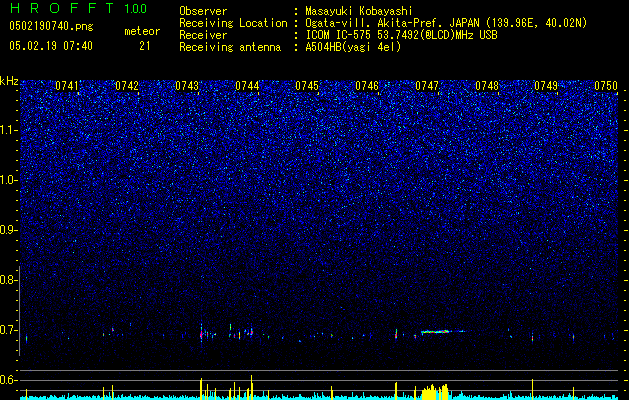Click the A504HB(yagi 4el) antenna value
Viewport: 629px width, 400px height.
click(353, 47)
